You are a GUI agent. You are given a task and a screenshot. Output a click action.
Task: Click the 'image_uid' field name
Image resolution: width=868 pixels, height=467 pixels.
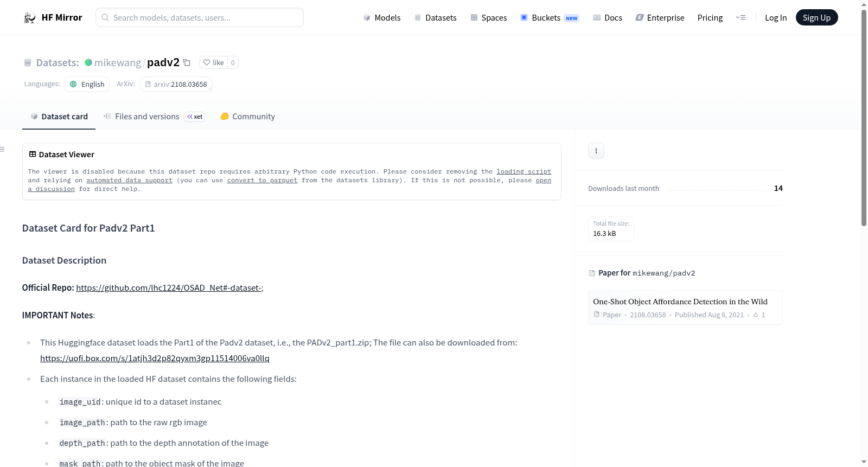(x=80, y=402)
